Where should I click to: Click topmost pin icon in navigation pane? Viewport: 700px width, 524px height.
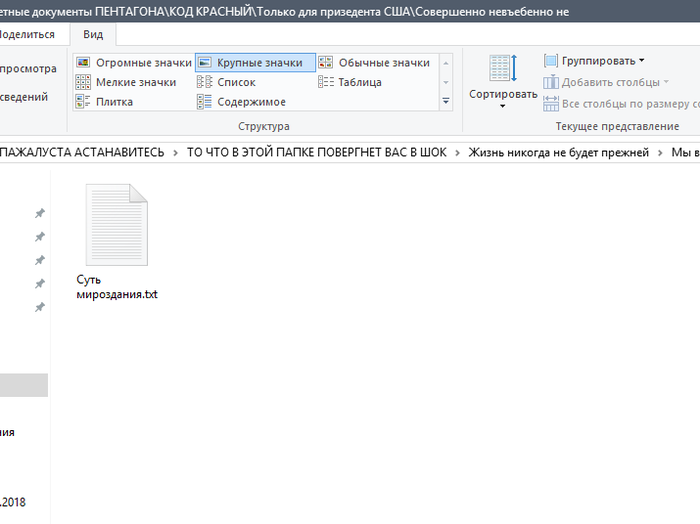(x=40, y=213)
